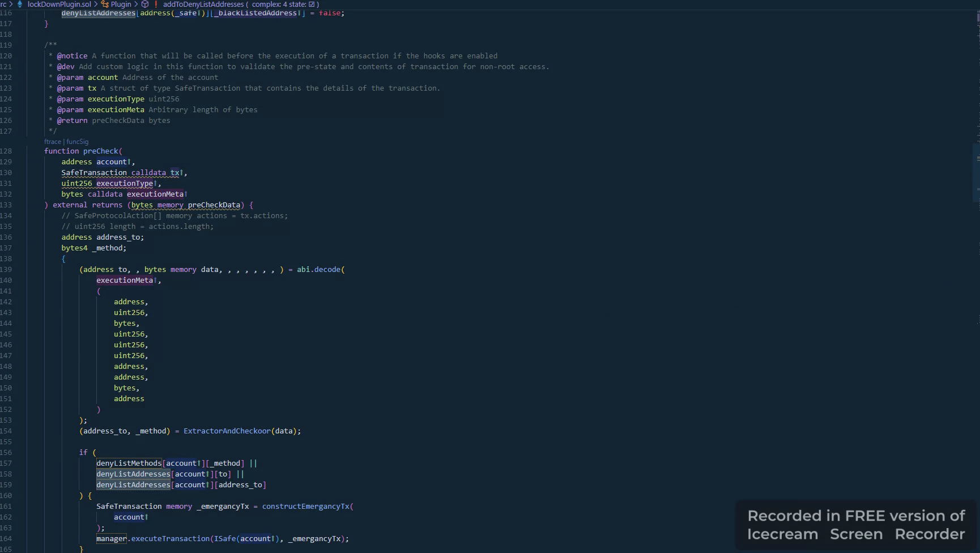
Task: Click line number 138 in the gutter
Action: (x=6, y=259)
